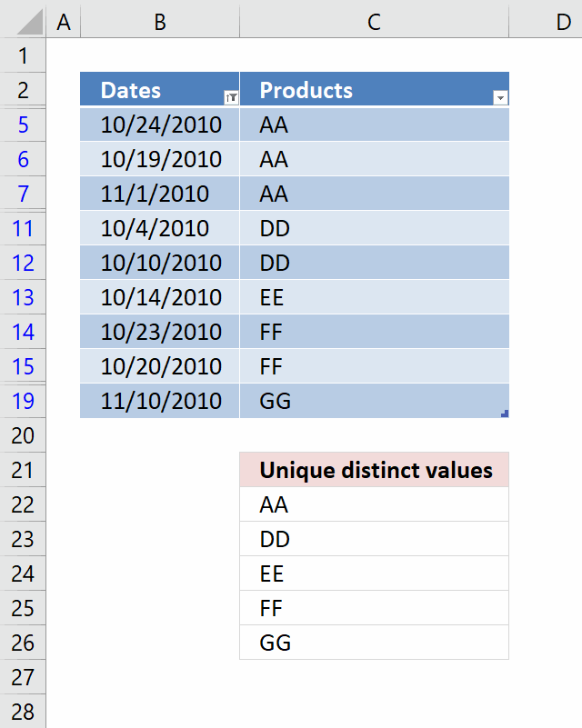
Task: Select column B by its column header
Action: tap(159, 21)
